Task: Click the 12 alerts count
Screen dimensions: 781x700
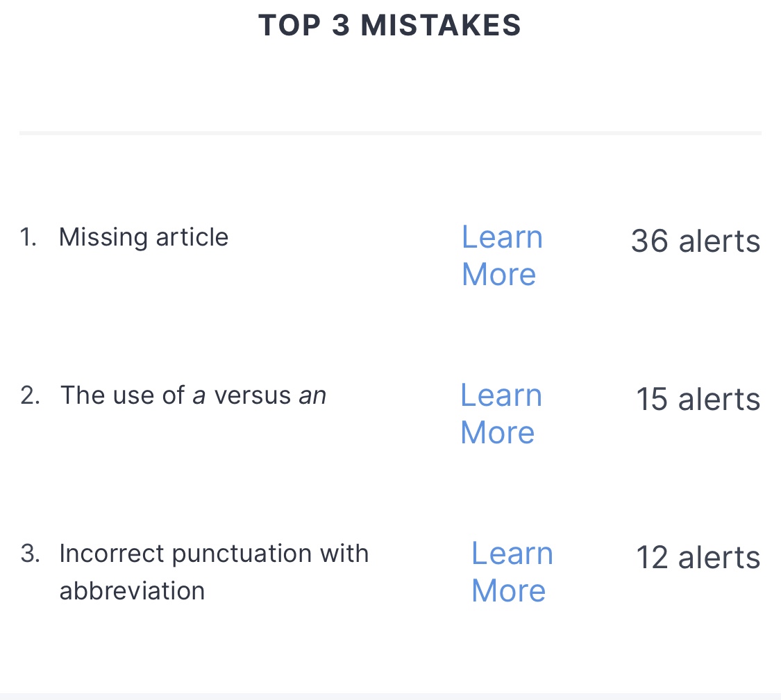Action: (698, 558)
